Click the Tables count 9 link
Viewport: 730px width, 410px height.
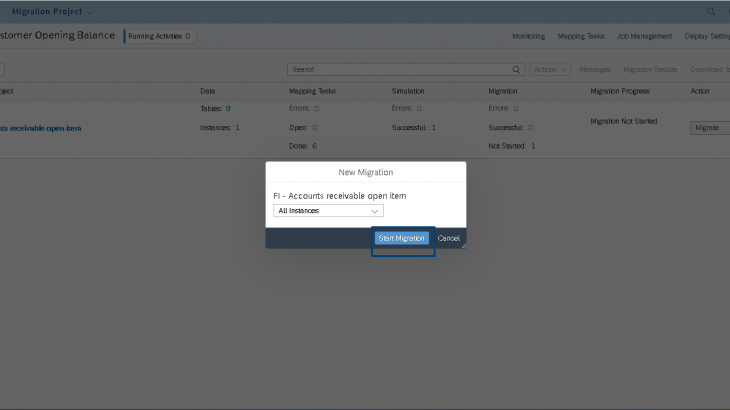[228, 108]
